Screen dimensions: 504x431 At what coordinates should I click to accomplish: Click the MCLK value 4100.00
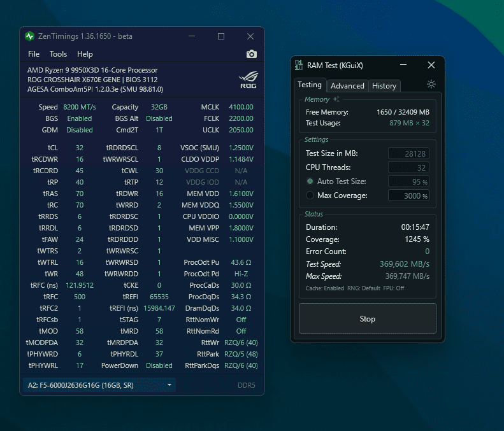pos(241,107)
